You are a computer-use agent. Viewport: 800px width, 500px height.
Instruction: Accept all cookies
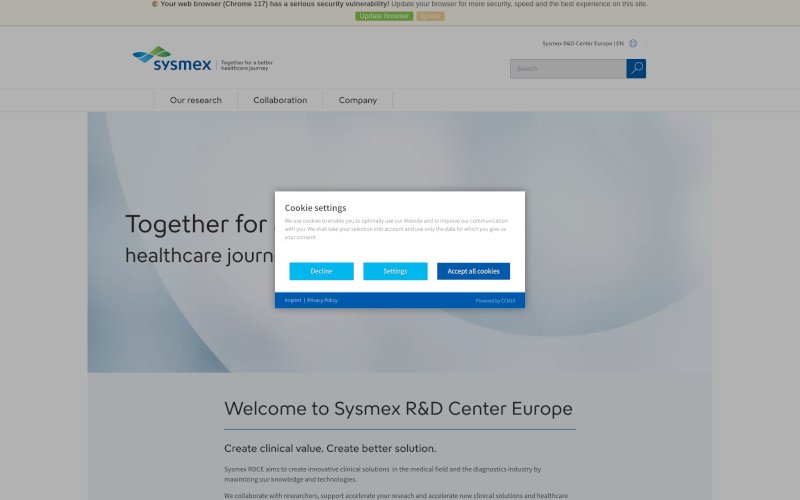473,271
